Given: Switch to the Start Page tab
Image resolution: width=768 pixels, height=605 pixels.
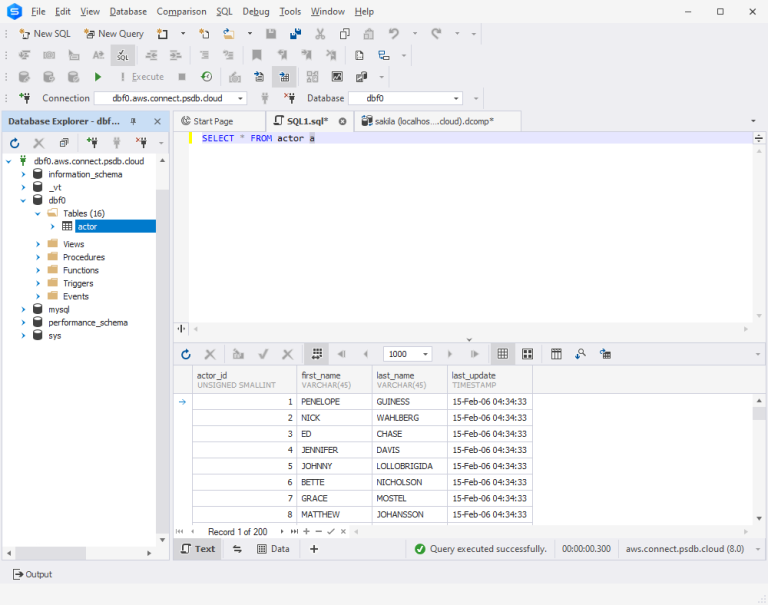Looking at the screenshot, I should click(206, 121).
